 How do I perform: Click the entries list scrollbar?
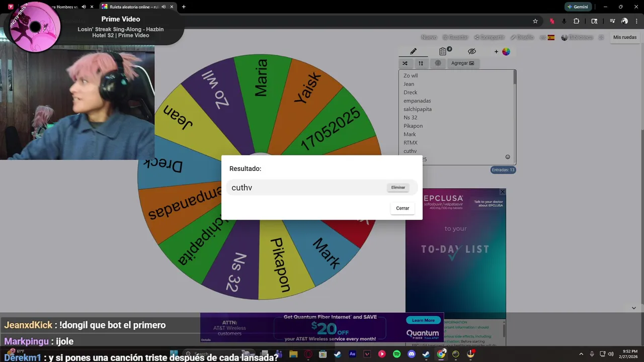(x=515, y=77)
